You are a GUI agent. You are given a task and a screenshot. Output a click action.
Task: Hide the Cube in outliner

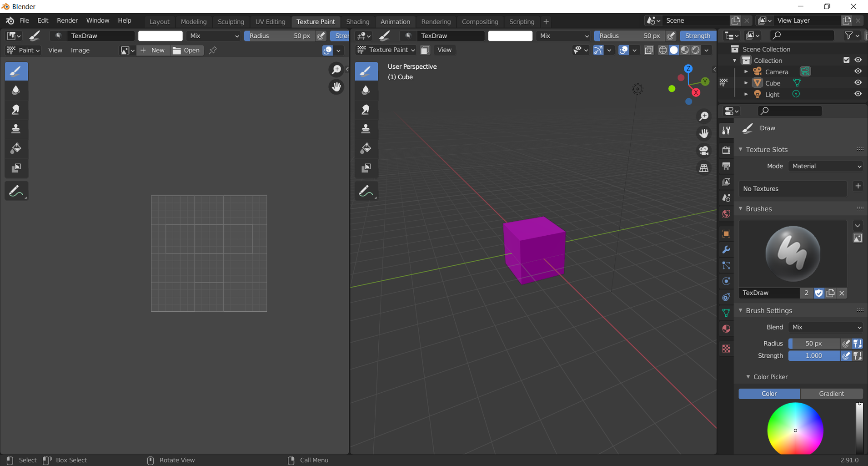point(858,83)
